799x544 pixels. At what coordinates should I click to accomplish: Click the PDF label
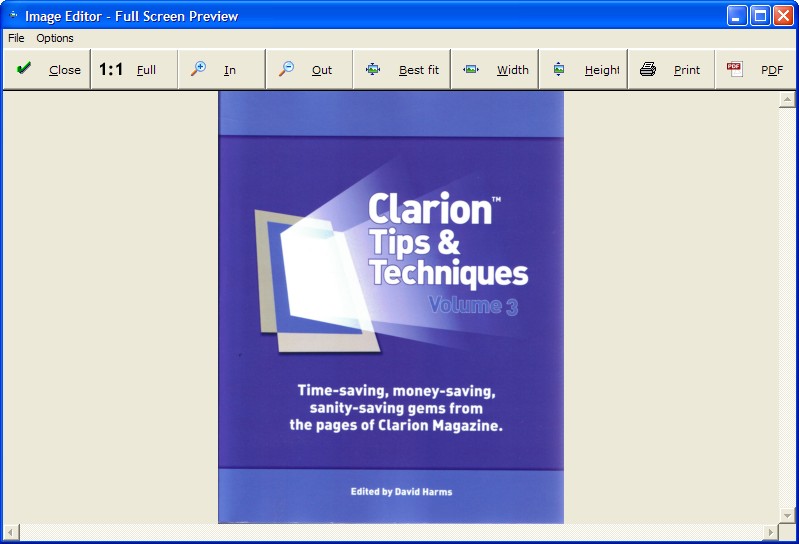[x=772, y=70]
